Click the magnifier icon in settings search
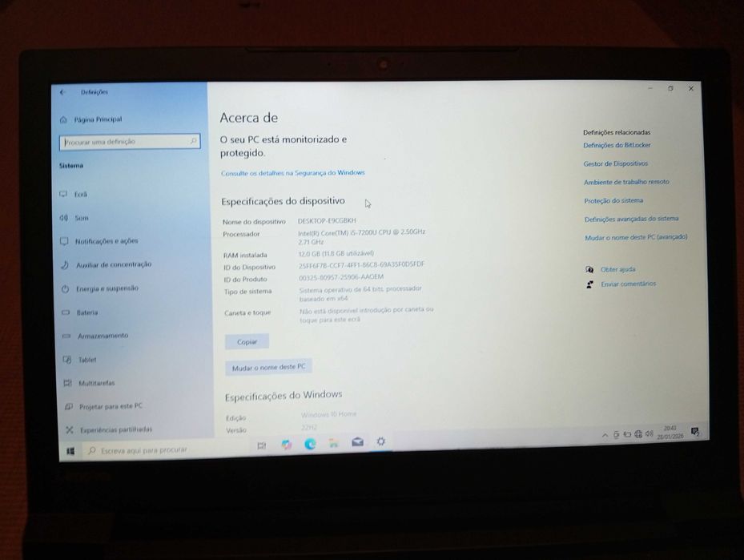This screenshot has width=744, height=560. pyautogui.click(x=193, y=141)
